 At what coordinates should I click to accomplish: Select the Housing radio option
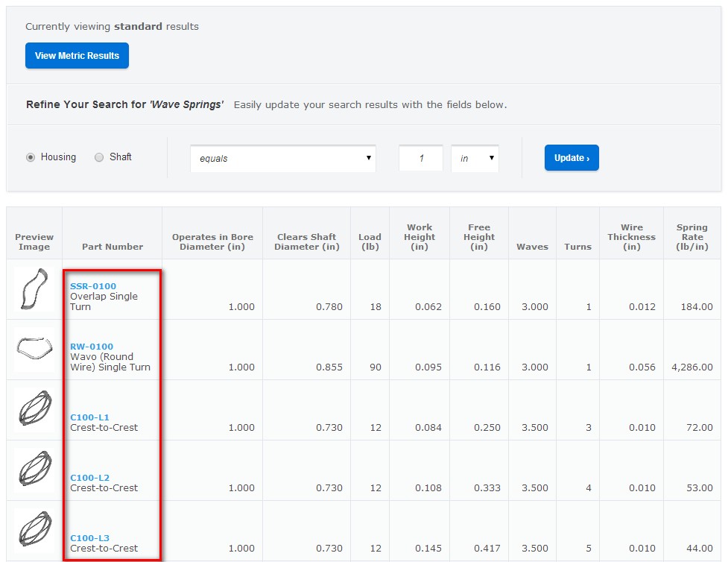pyautogui.click(x=31, y=157)
